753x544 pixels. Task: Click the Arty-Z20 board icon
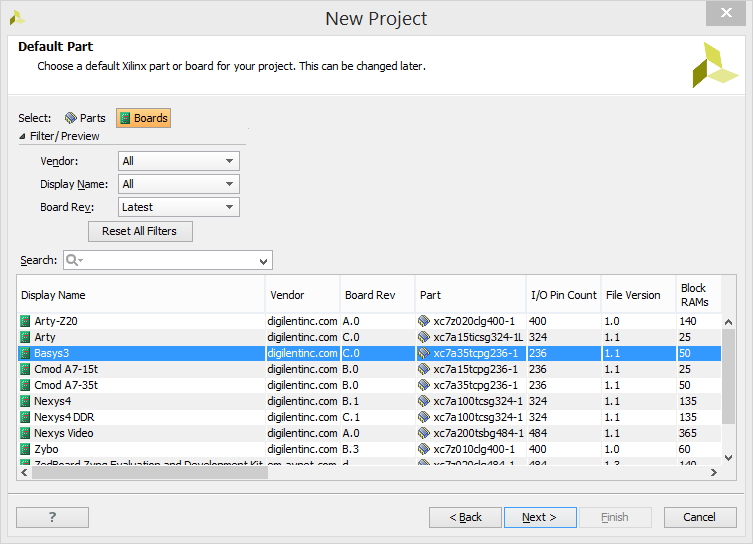tap(25, 321)
